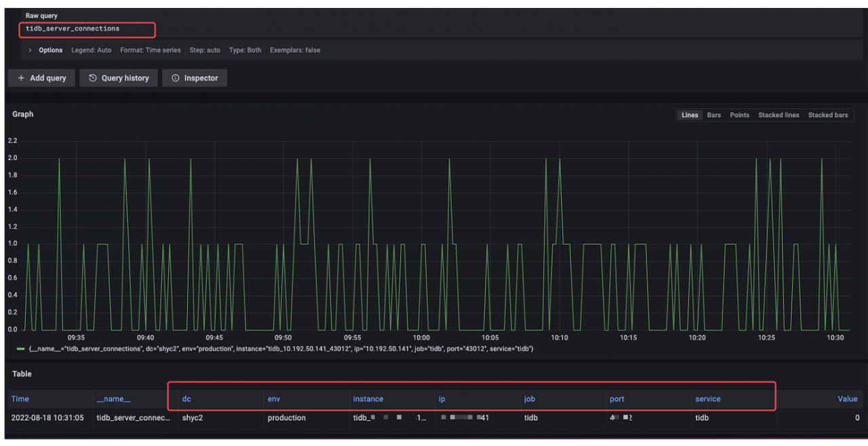Sort table by port column
Image resolution: width=868 pixels, height=446 pixels.
(x=617, y=399)
